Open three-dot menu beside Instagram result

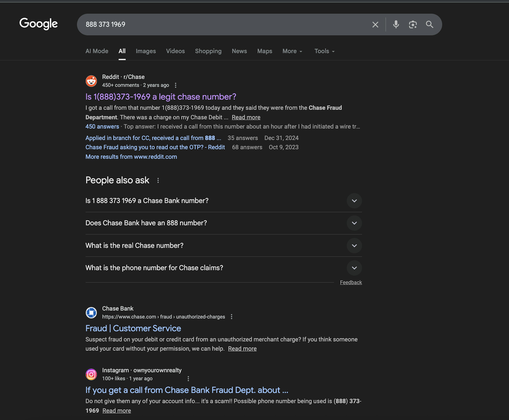[x=188, y=378]
